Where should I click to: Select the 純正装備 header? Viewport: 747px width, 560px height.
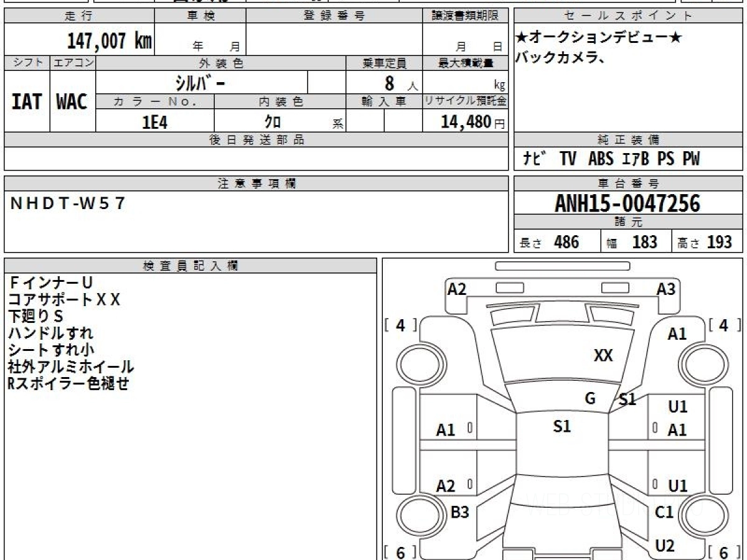(x=629, y=140)
